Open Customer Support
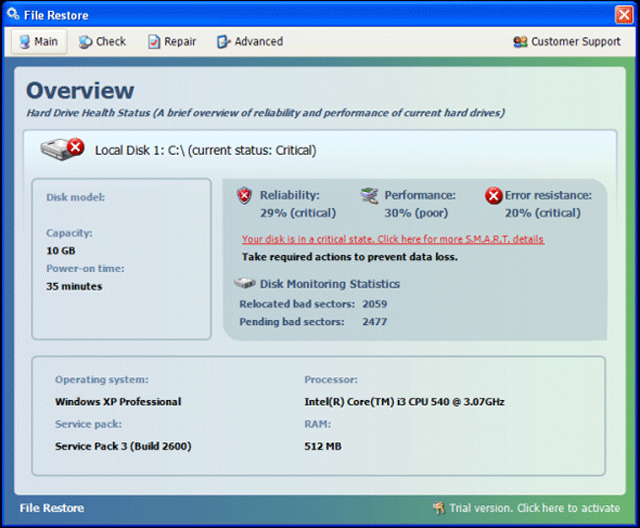The image size is (640, 528). coord(575,42)
